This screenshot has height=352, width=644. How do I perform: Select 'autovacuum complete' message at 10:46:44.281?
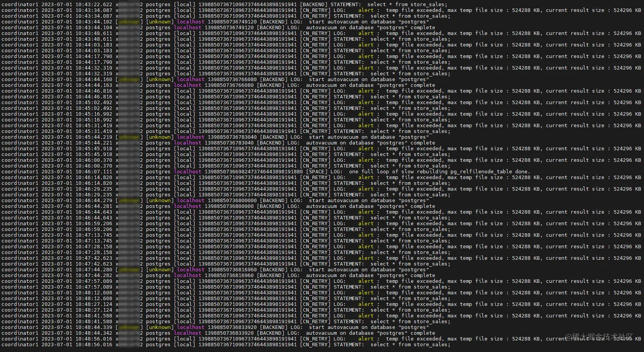pos(371,206)
